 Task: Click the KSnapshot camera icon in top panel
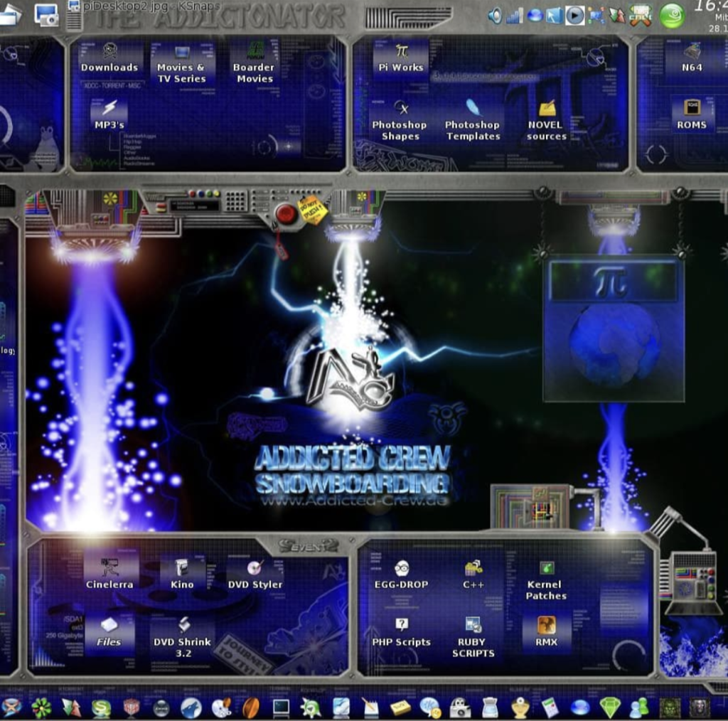click(x=46, y=14)
